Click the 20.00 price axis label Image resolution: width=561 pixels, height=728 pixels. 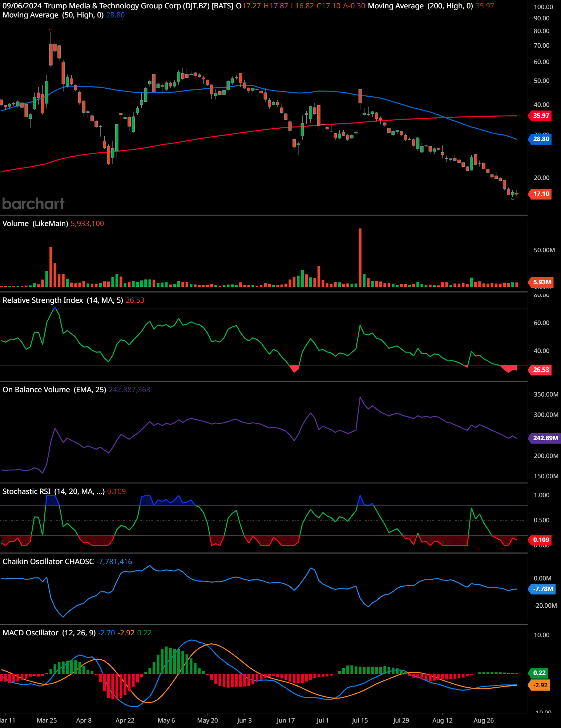click(541, 178)
